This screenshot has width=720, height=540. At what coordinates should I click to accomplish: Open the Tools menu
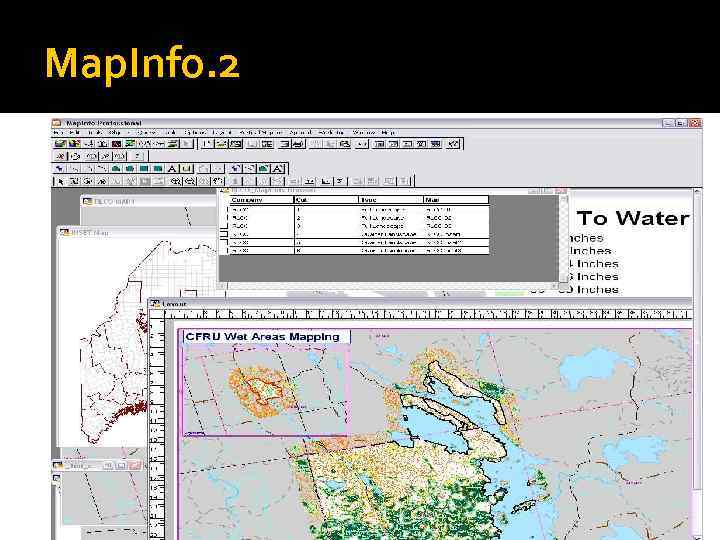pyautogui.click(x=95, y=132)
